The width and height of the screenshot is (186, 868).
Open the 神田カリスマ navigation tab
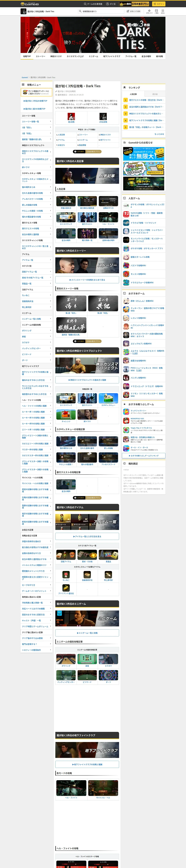tap(56, 56)
